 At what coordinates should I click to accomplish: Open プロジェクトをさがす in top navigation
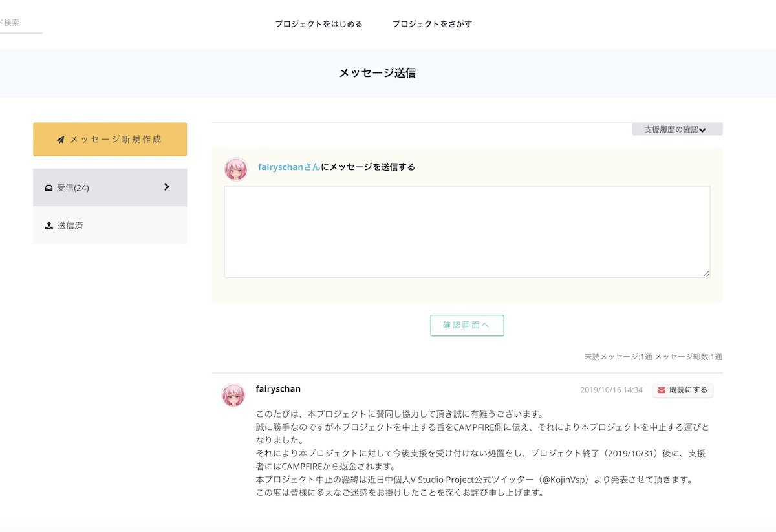coord(432,24)
